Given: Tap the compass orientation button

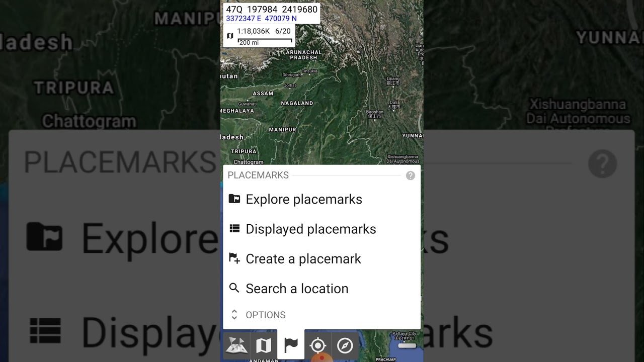Looking at the screenshot, I should [345, 345].
